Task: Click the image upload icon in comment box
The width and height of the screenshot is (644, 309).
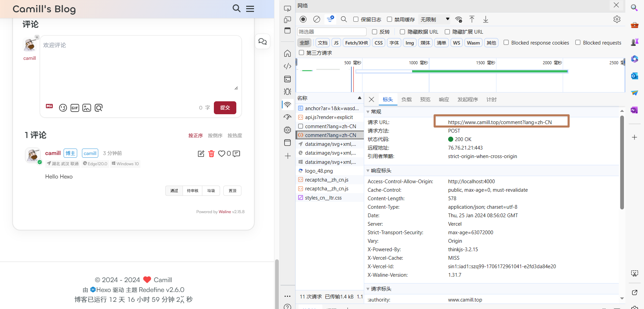Action: (x=87, y=108)
